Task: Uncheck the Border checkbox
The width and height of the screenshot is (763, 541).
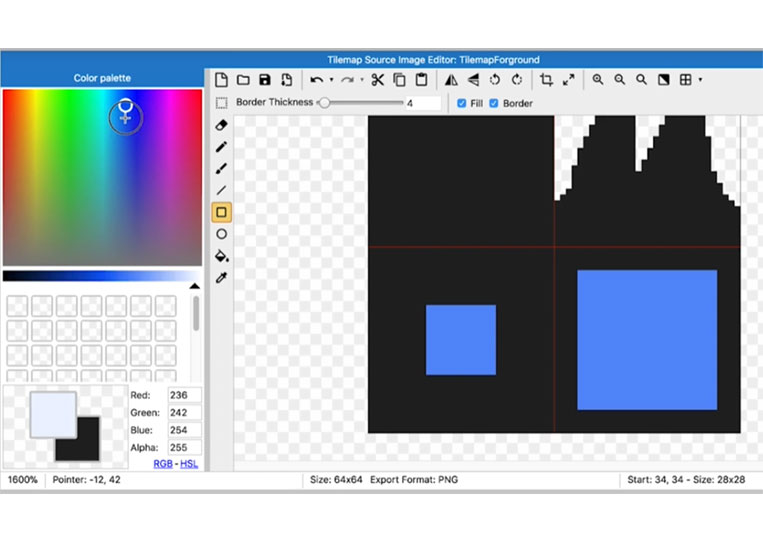Action: pos(494,103)
